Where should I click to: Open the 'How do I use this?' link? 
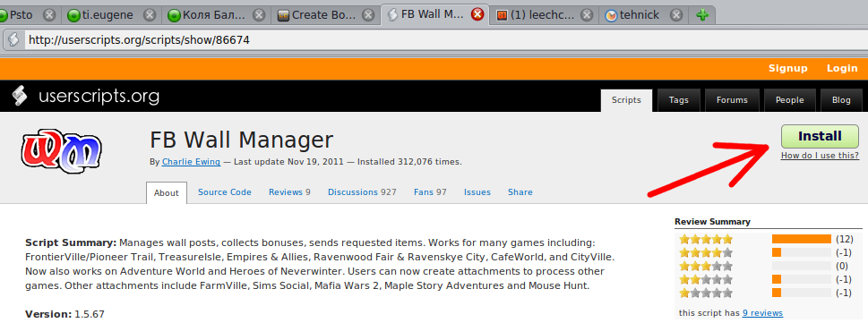click(x=820, y=156)
